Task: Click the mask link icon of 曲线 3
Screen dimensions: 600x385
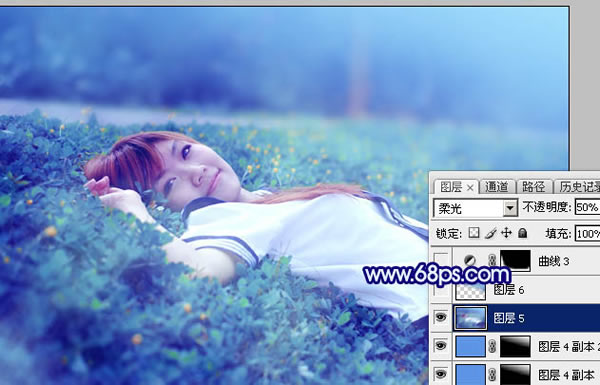Action: click(492, 261)
